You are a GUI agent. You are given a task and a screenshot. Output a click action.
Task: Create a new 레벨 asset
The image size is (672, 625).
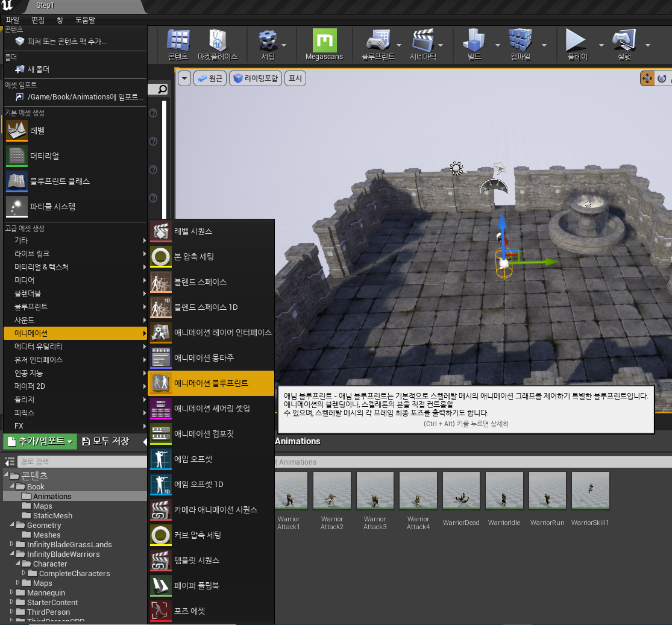pyautogui.click(x=75, y=131)
